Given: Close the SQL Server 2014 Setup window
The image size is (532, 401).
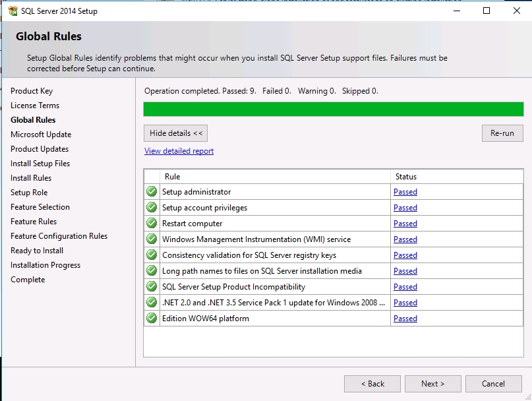Looking at the screenshot, I should [516, 11].
